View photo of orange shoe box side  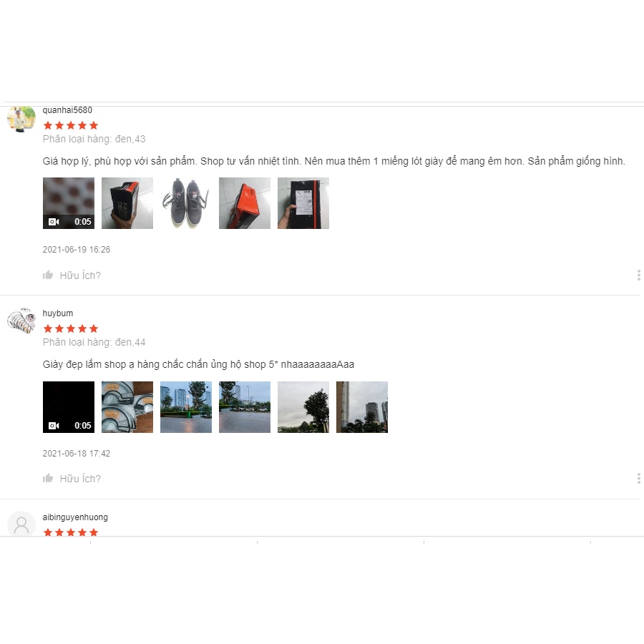pyautogui.click(x=245, y=203)
